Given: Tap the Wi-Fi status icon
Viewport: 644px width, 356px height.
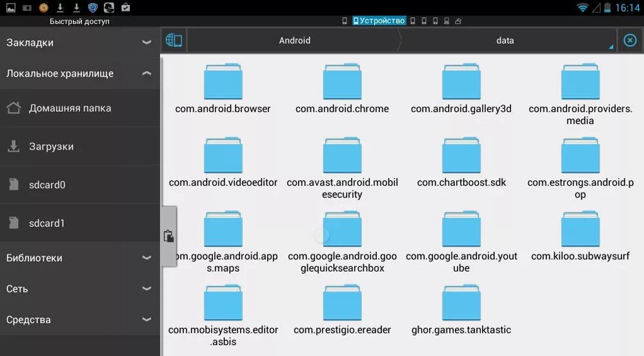Looking at the screenshot, I should [583, 7].
